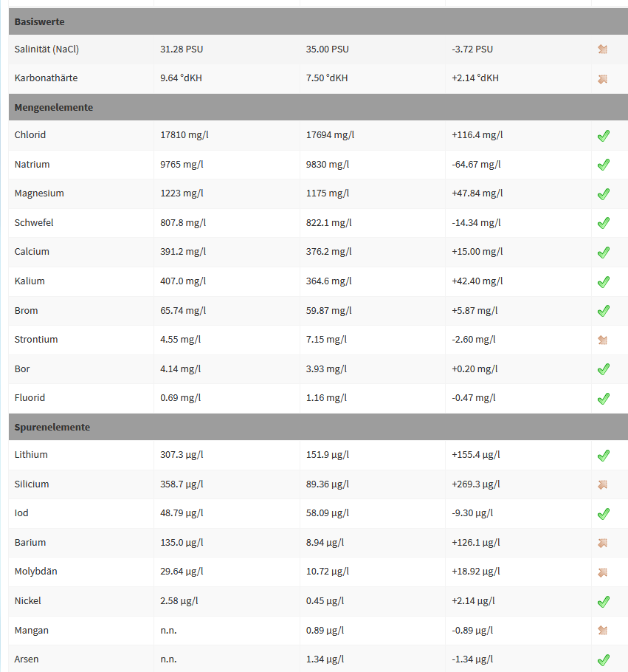Click the Calcium element name
The height and width of the screenshot is (672, 628).
click(x=32, y=252)
